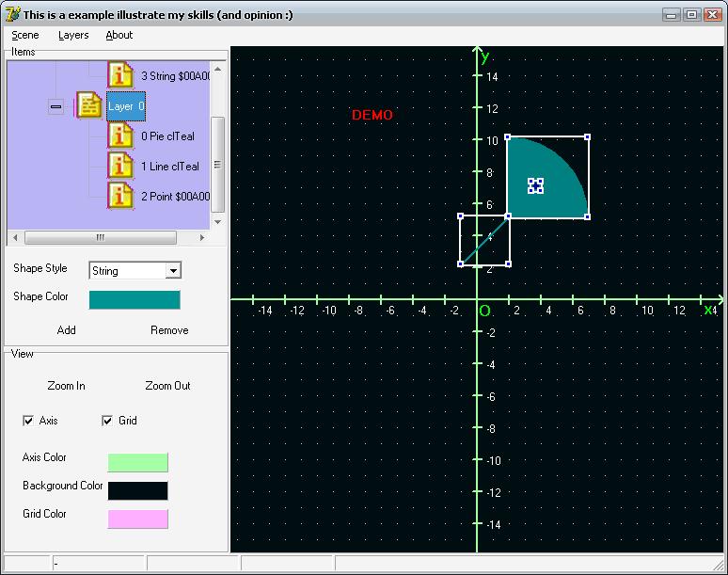
Task: Click the bottom-left handle of line selection box
Action: click(x=461, y=264)
